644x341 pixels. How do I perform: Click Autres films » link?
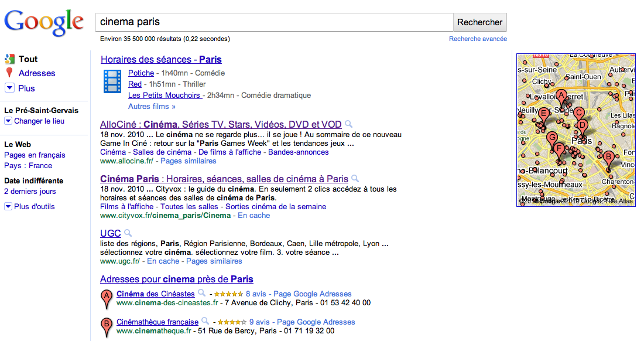(x=152, y=106)
